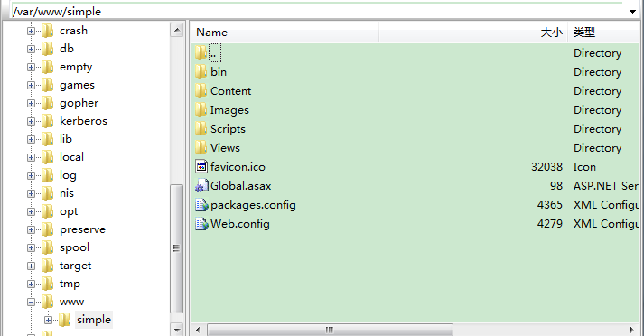Select the Web.config file name
The height and width of the screenshot is (336, 644).
coord(240,223)
